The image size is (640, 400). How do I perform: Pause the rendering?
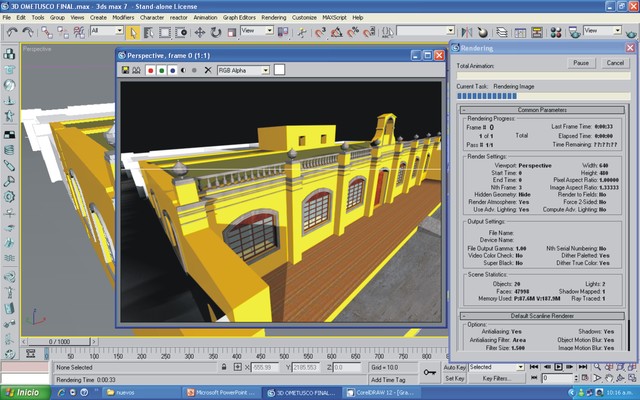tap(581, 63)
